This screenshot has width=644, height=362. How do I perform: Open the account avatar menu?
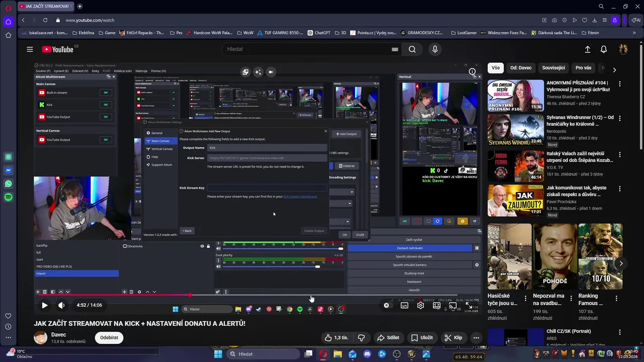pyautogui.click(x=623, y=49)
